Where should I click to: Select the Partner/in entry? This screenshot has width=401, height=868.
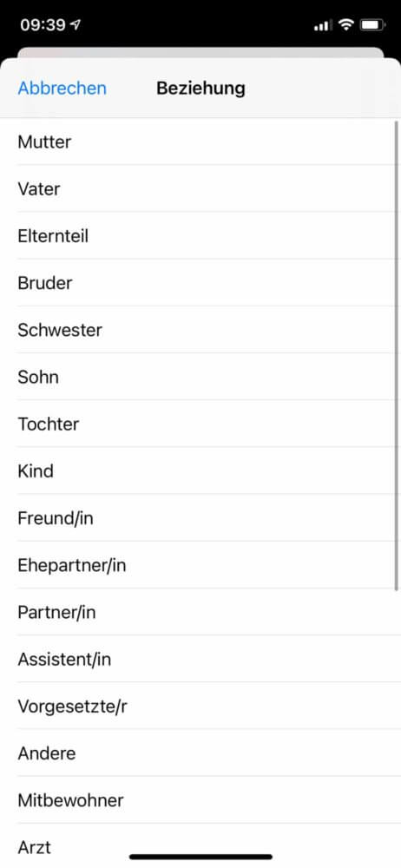[x=200, y=612]
